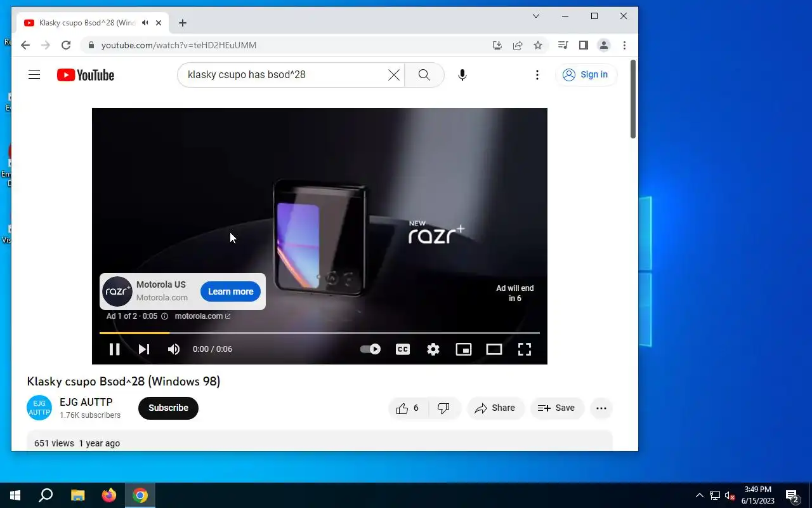The height and width of the screenshot is (508, 812).
Task: Open EJG AUTTP channel avatar
Action: (x=39, y=408)
